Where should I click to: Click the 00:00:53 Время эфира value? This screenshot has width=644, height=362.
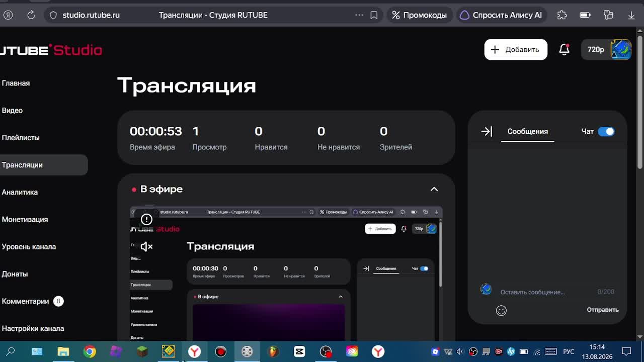tap(155, 131)
